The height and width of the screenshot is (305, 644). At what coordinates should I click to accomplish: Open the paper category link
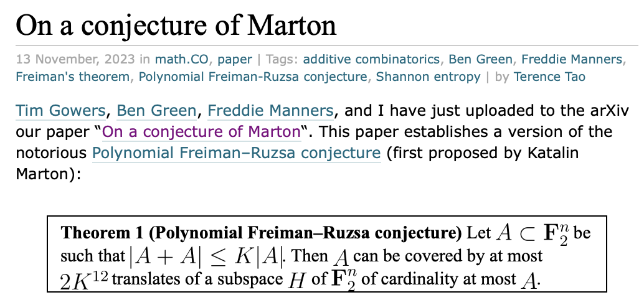click(235, 60)
